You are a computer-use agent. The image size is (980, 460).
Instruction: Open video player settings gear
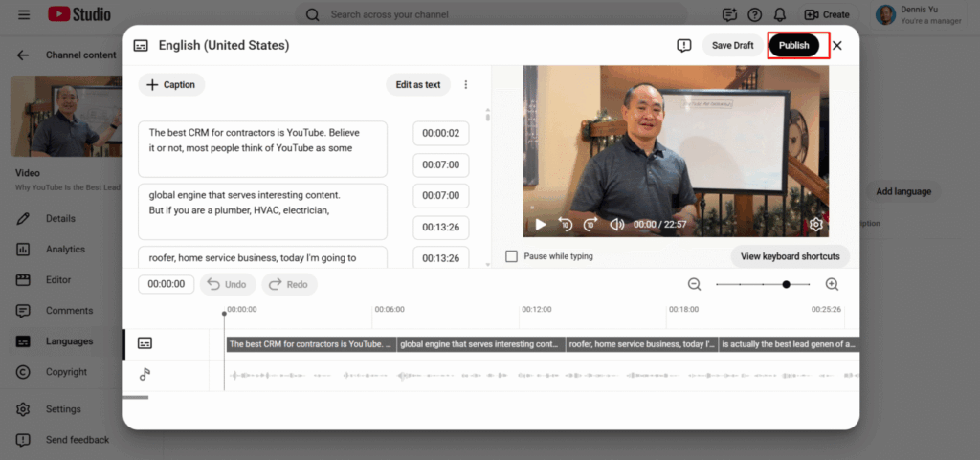(x=815, y=225)
